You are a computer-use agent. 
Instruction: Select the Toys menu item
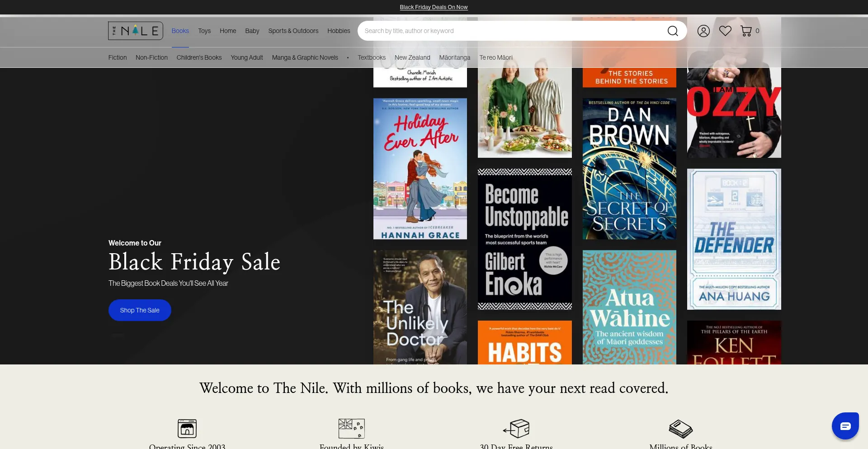coord(204,31)
